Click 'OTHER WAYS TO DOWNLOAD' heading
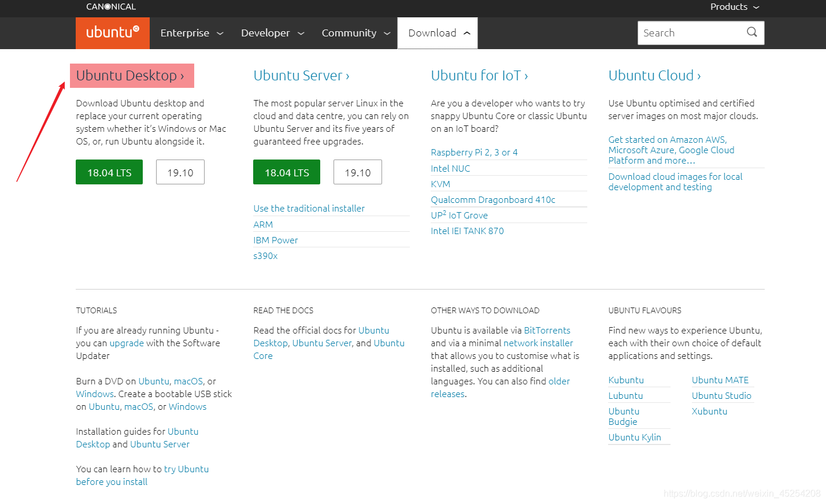 click(485, 310)
